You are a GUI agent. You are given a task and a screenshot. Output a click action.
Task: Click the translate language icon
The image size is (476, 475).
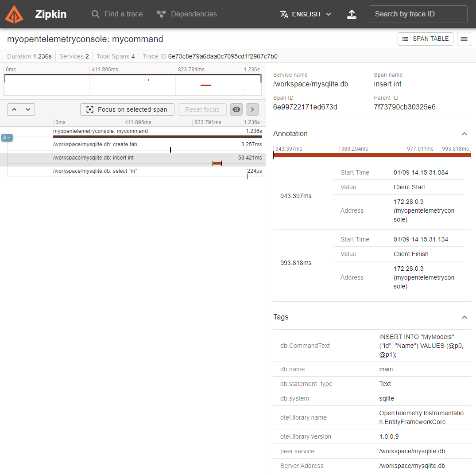click(x=284, y=14)
